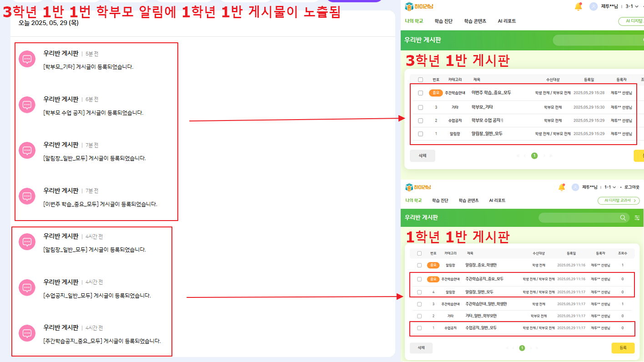Click the magnifier search icon in lower board
Screen dimensions: 644x362
pyautogui.click(x=623, y=218)
